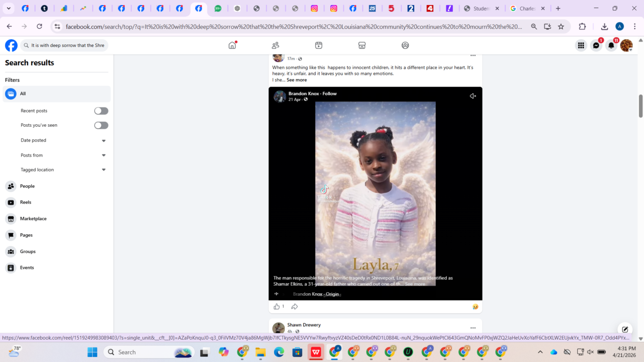
Task: Expand the Date posted dropdown
Action: 104,141
